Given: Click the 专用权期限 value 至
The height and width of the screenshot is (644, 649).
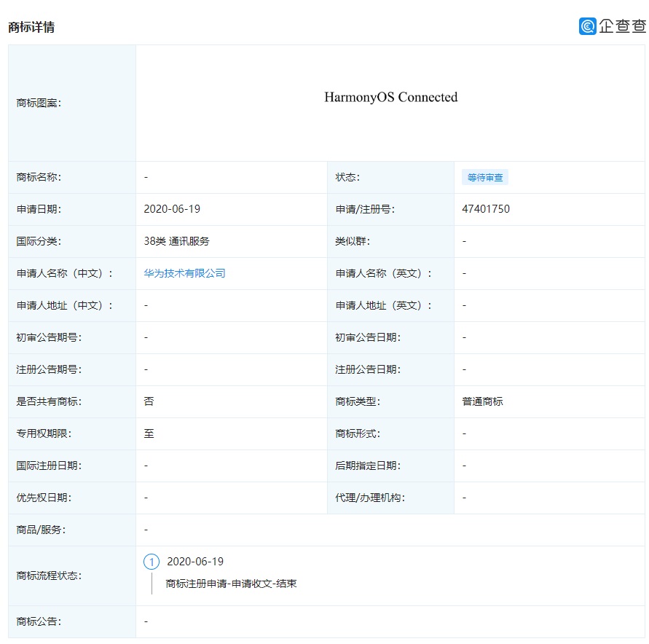Looking at the screenshot, I should (149, 433).
